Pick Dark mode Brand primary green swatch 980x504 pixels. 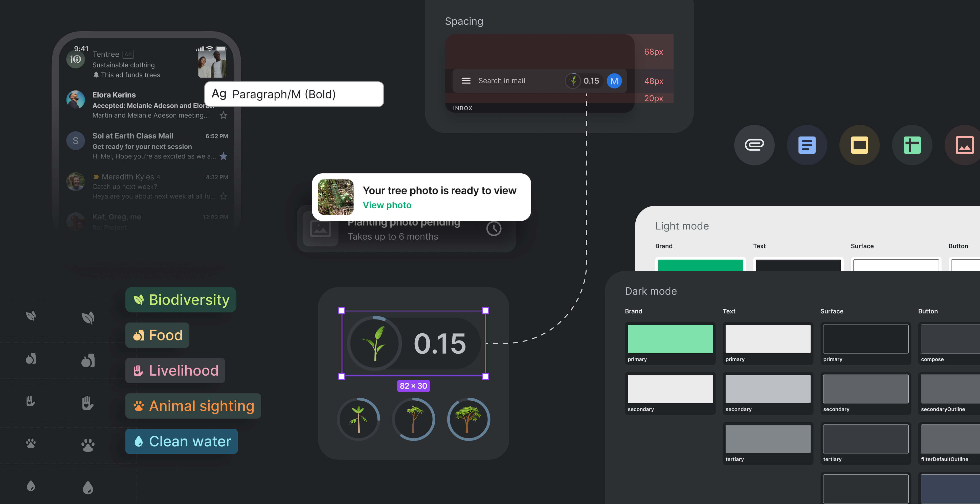coord(670,339)
